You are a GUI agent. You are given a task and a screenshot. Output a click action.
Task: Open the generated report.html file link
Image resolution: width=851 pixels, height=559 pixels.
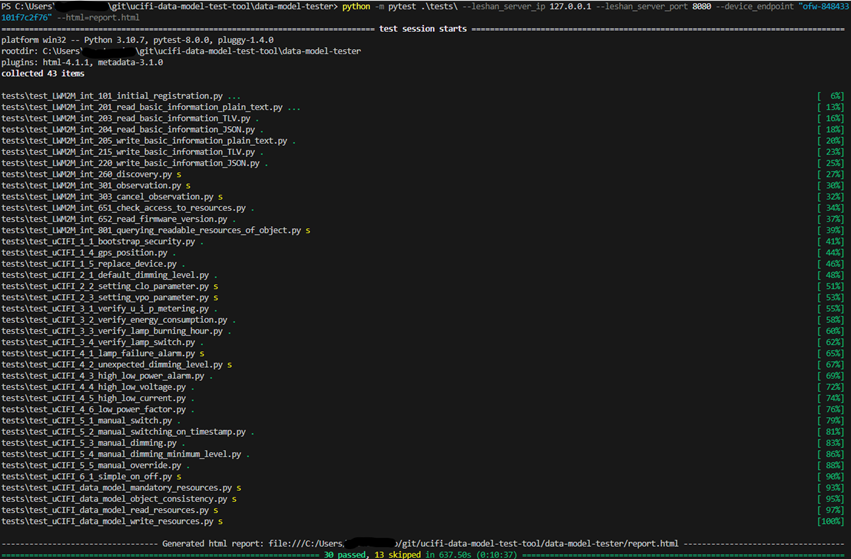click(x=473, y=544)
